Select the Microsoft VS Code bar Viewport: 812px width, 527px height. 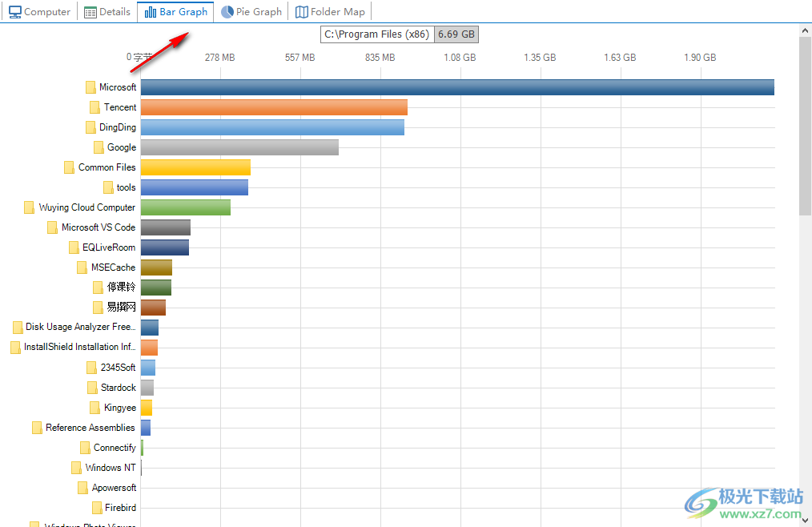pos(166,227)
